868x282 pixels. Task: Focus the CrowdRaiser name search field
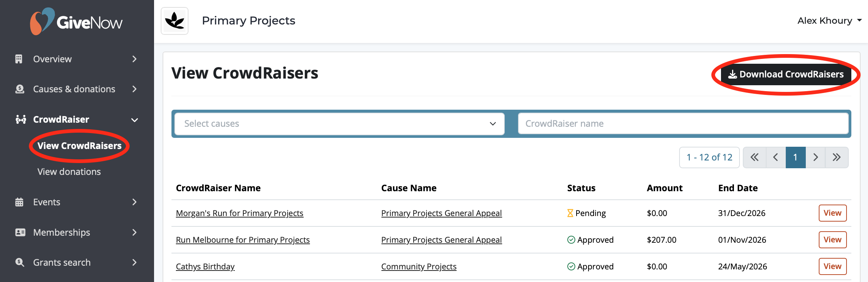click(x=683, y=124)
